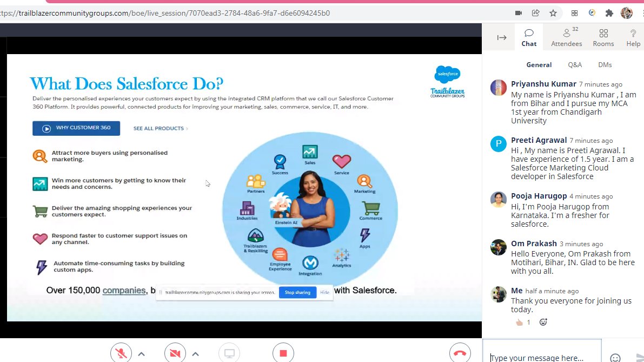Image resolution: width=644 pixels, height=362 pixels.
Task: Add emoji reaction to my message
Action: point(543,322)
